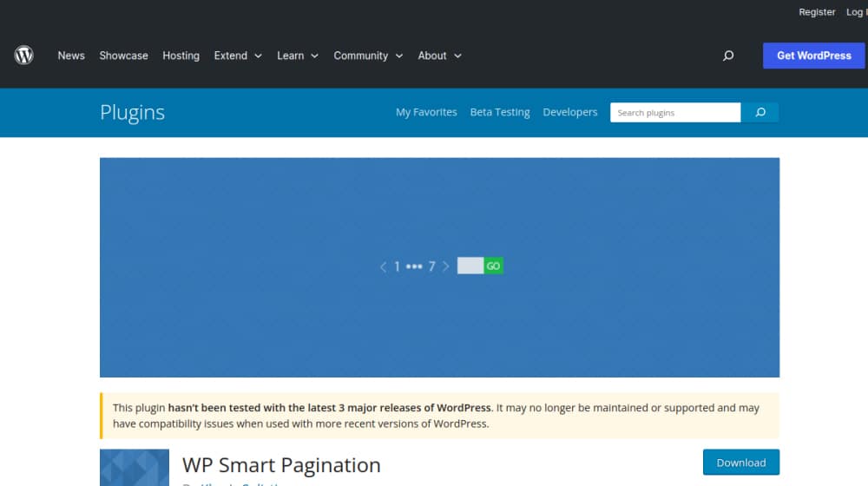Open the Developers link
Viewport: 868px width, 486px height.
pos(570,112)
